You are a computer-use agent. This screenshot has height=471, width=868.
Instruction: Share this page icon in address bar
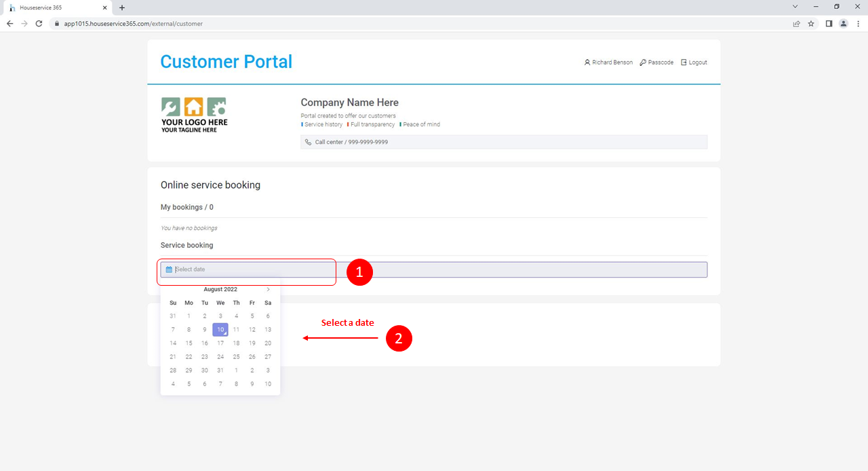pos(797,23)
